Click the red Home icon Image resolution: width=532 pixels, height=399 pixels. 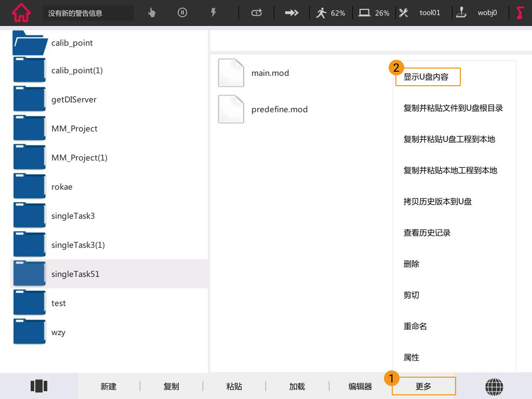[21, 12]
